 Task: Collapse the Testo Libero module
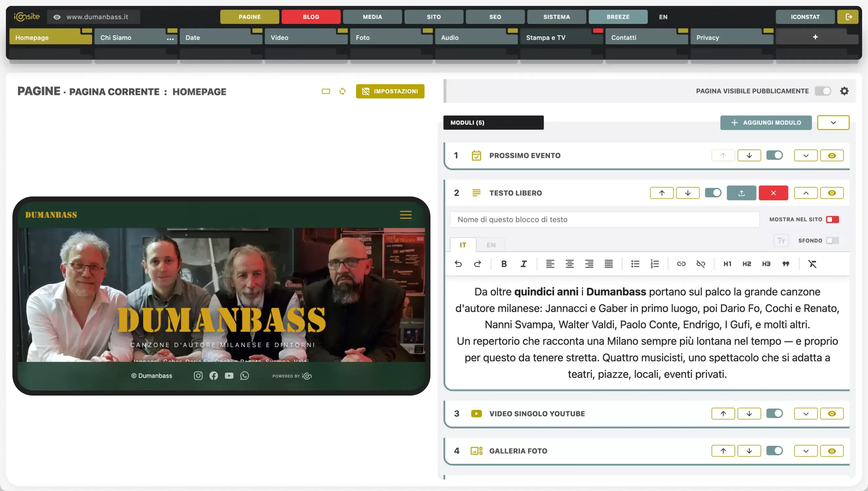coord(806,193)
